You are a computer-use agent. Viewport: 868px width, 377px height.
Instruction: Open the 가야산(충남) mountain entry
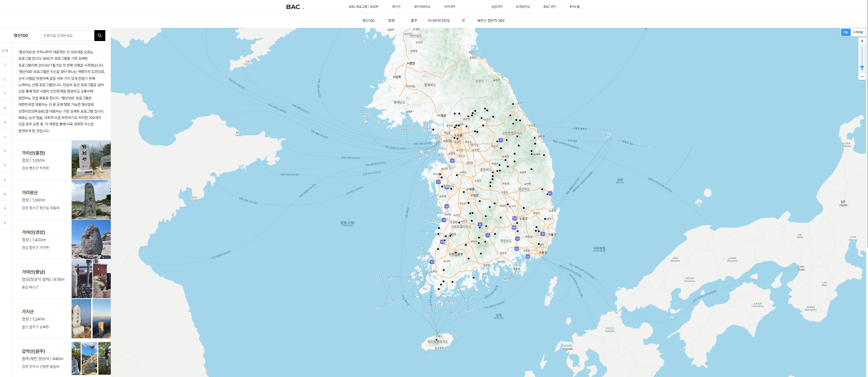(62, 279)
